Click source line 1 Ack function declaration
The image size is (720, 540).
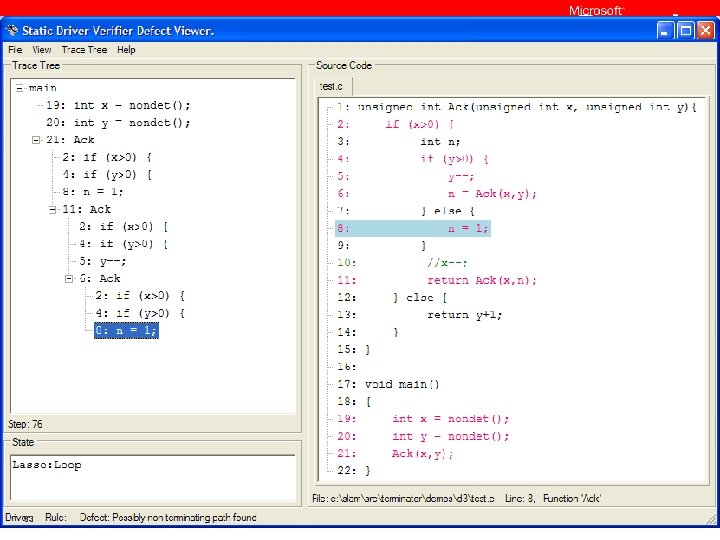pos(517,107)
